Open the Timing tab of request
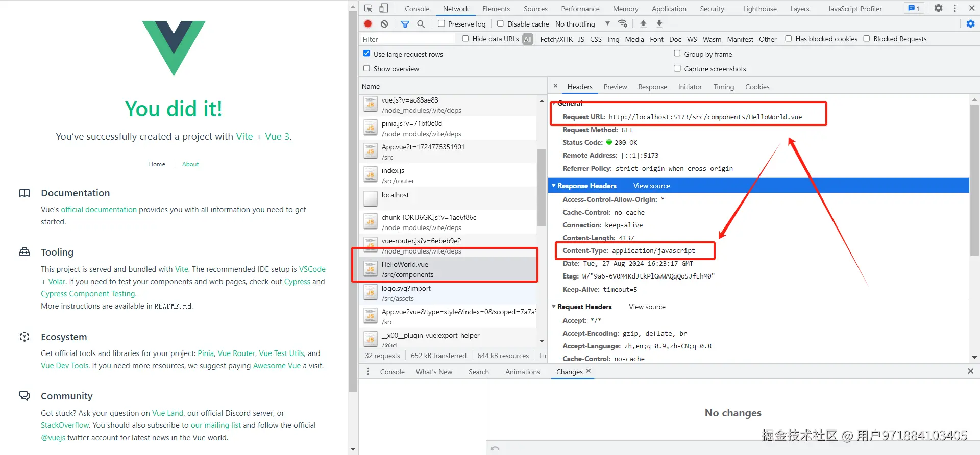Image resolution: width=980 pixels, height=455 pixels. 723,87
